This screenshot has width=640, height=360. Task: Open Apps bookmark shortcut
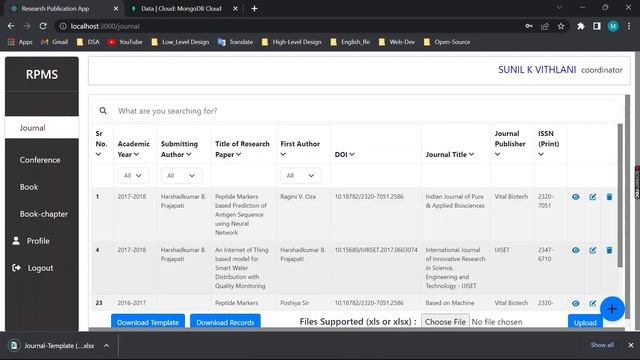coord(20,42)
